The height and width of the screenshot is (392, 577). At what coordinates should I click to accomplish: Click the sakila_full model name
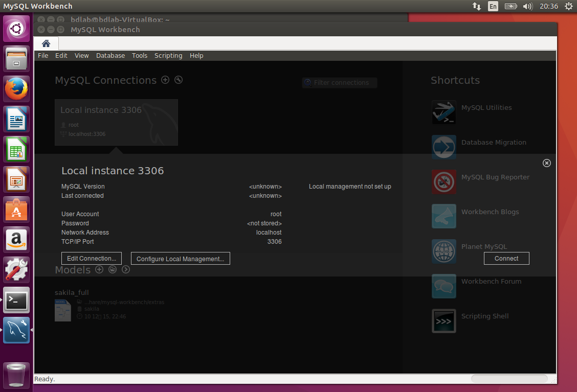tap(72, 293)
